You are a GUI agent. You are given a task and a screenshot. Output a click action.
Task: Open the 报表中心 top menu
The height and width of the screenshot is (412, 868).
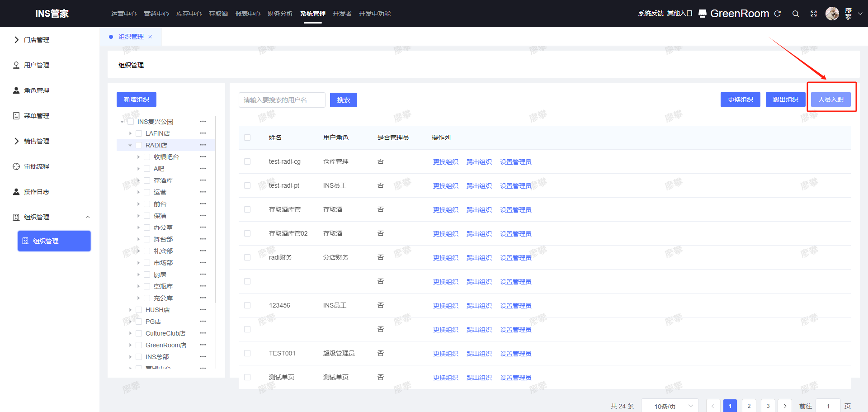pos(248,14)
